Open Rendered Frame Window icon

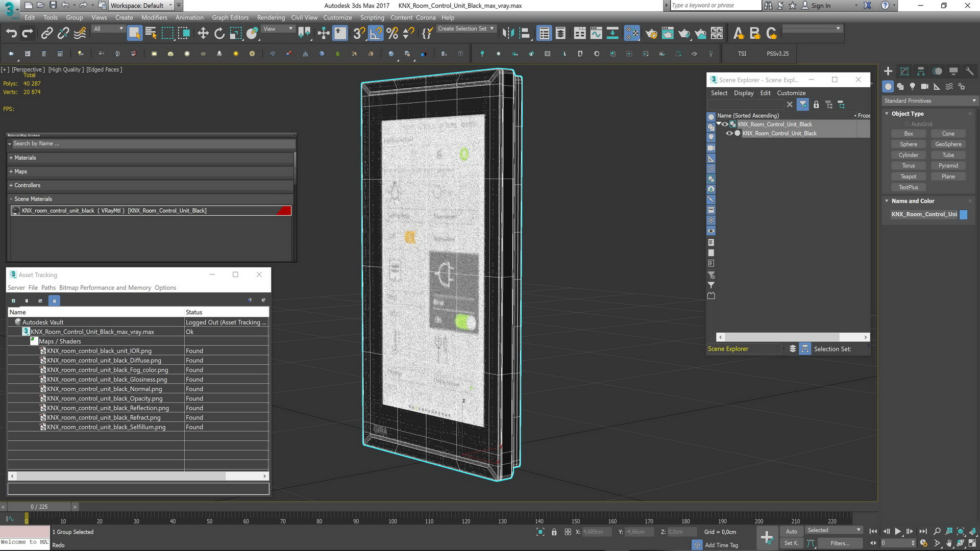668,34
